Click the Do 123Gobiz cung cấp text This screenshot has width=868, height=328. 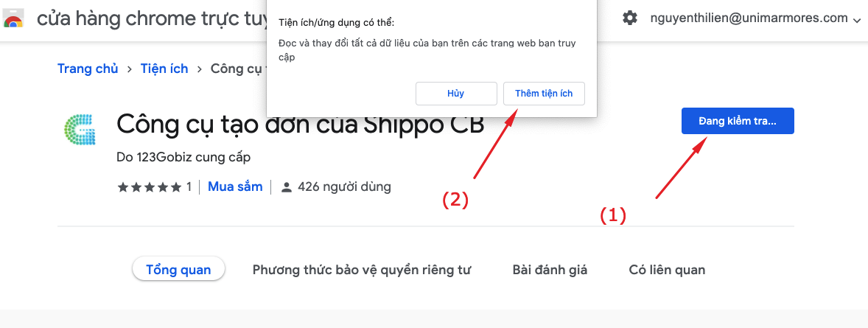pos(183,157)
